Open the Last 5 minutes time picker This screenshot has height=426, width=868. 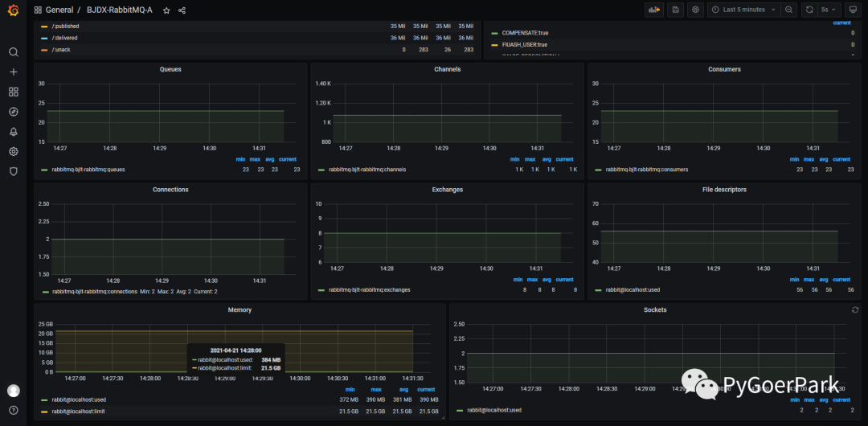tap(743, 10)
